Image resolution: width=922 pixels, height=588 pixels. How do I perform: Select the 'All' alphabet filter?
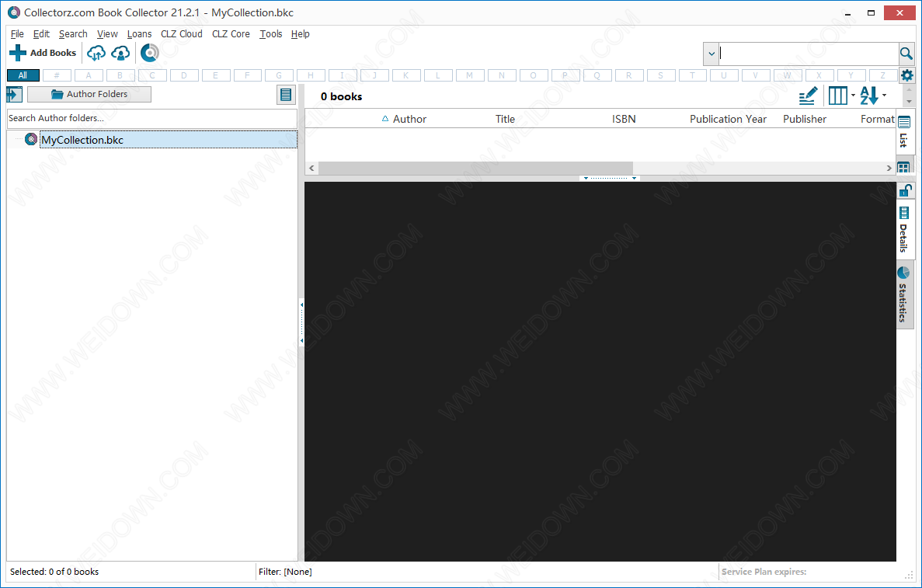click(23, 75)
